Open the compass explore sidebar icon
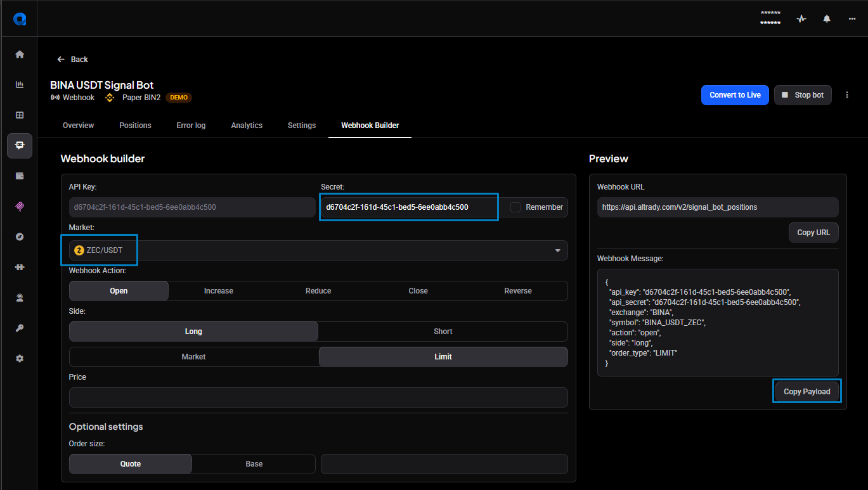 (20, 236)
